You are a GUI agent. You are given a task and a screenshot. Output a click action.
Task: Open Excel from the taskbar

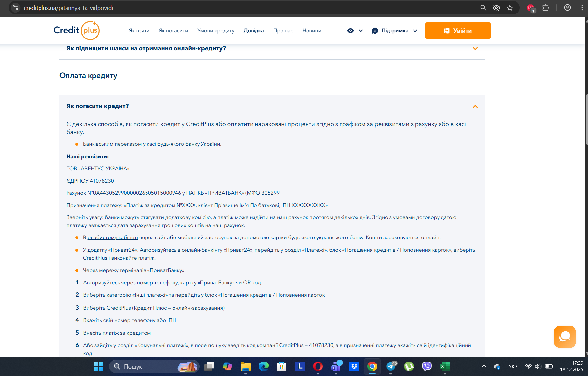(x=445, y=366)
